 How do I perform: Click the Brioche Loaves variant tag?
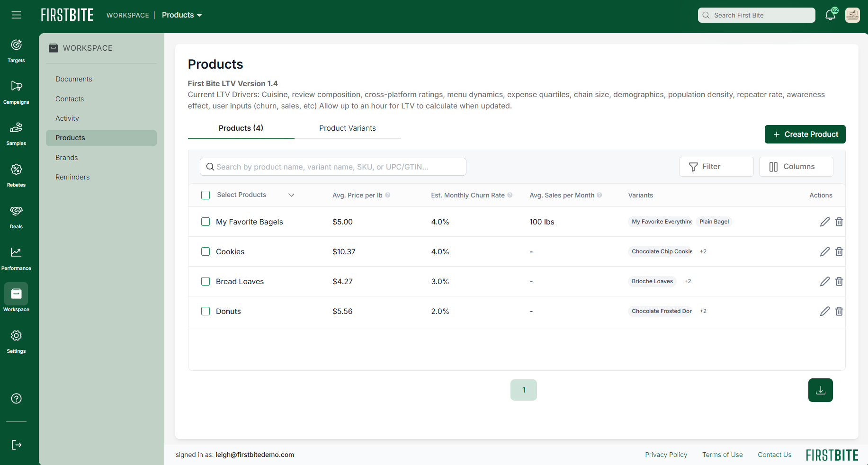652,281
